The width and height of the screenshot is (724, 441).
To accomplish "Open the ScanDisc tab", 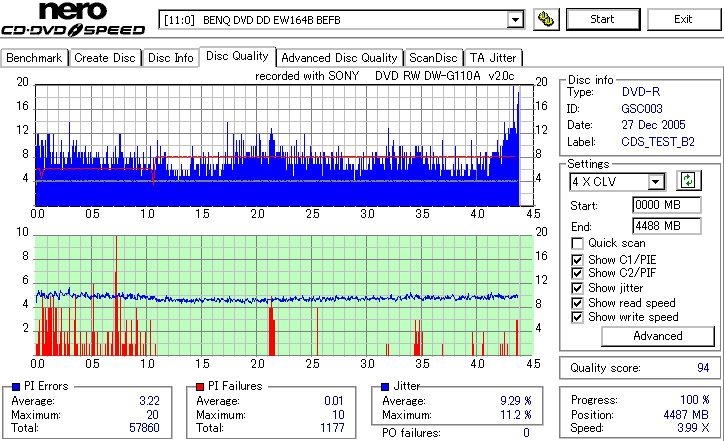I will (x=433, y=58).
